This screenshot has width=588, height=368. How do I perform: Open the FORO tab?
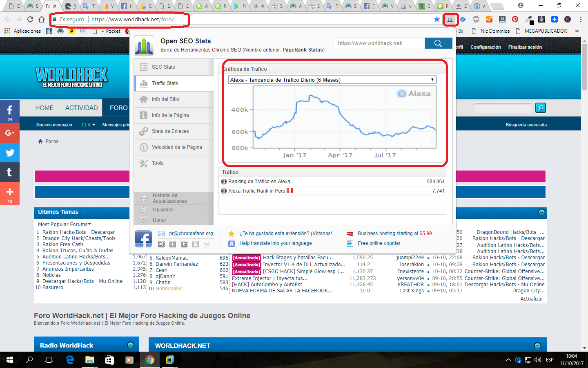point(118,108)
